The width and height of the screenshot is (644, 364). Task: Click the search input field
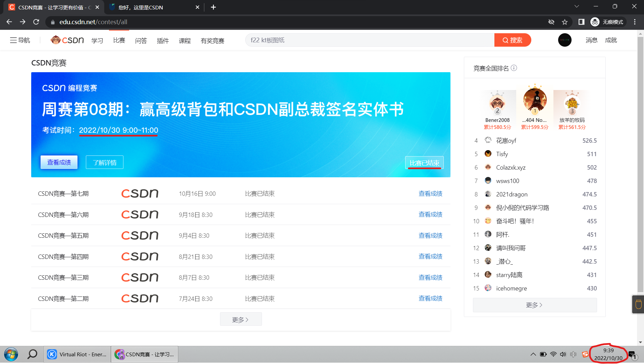(369, 40)
